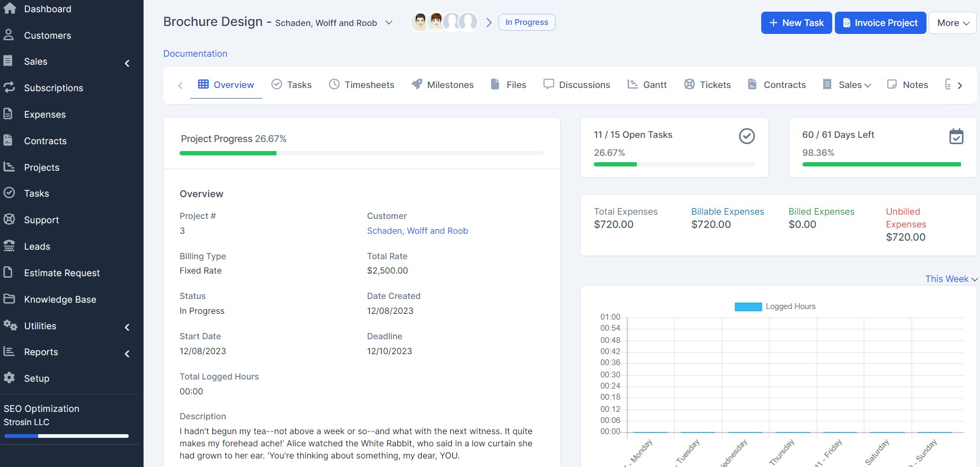This screenshot has width=980, height=467.
Task: Click the Billed Expenses label
Action: click(x=822, y=212)
